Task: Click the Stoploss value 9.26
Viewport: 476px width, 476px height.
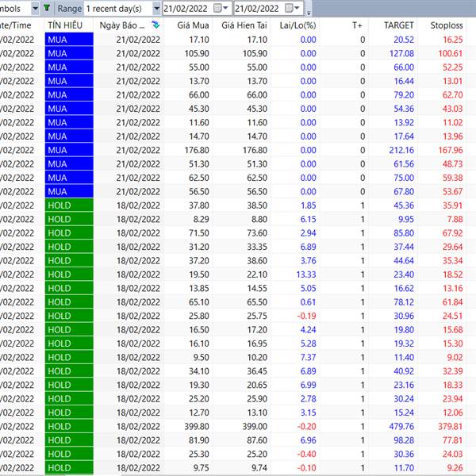Action: pos(455,467)
